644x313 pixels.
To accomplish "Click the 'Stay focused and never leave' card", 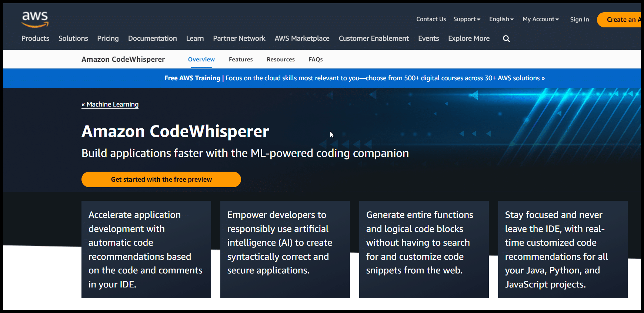I will 563,249.
